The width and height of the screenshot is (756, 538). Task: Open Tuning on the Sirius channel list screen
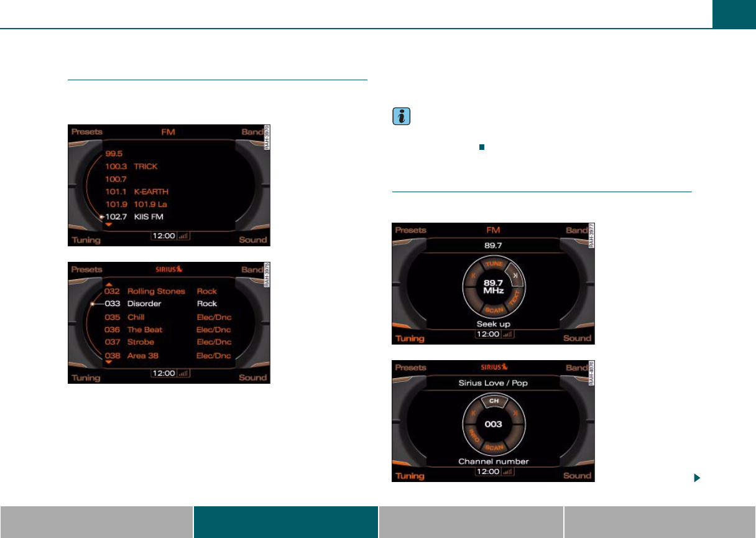pyautogui.click(x=86, y=378)
